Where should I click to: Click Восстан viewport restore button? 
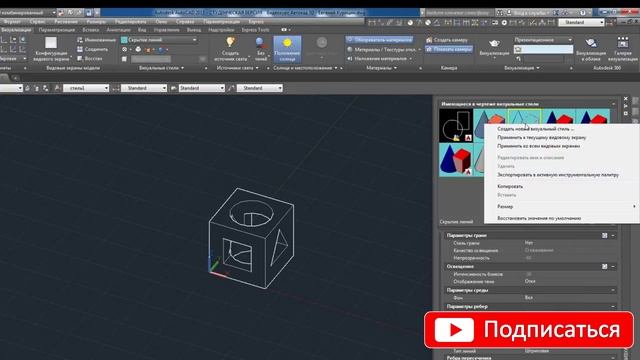(x=90, y=59)
